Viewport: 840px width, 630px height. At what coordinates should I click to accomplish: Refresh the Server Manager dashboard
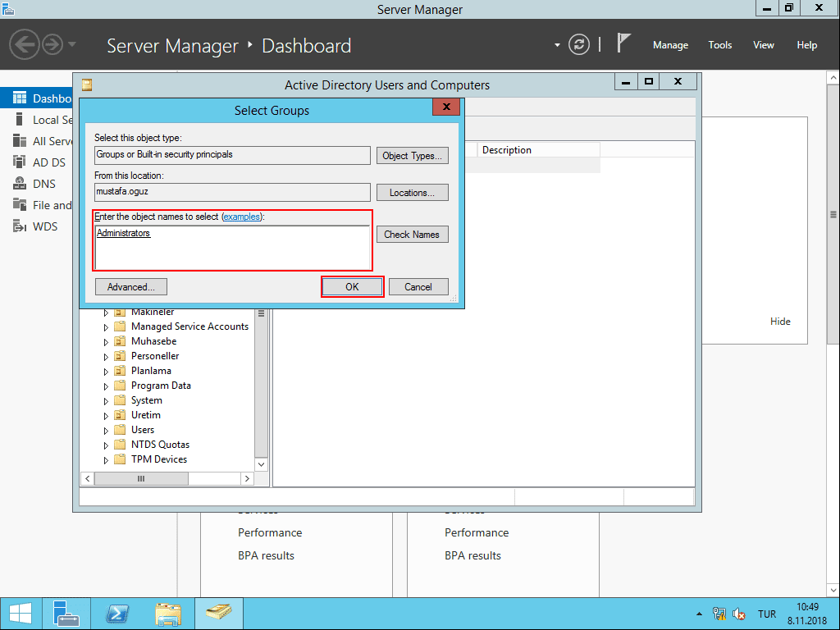(x=578, y=44)
